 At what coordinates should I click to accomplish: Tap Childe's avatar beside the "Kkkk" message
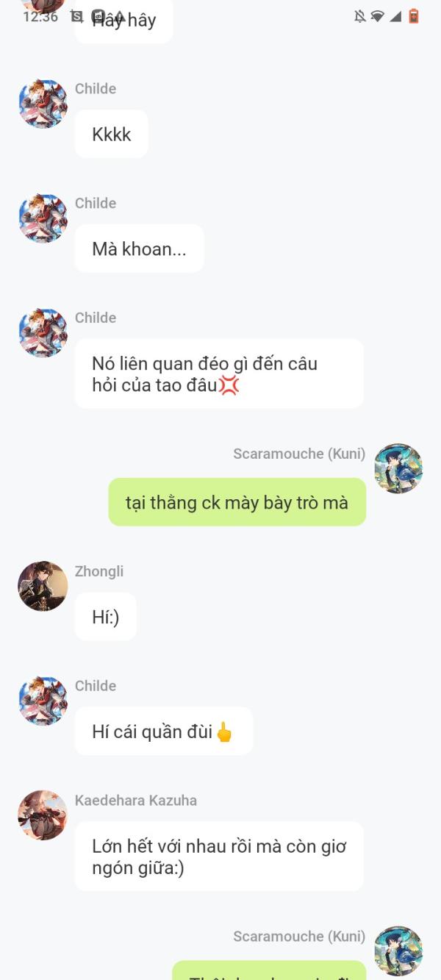(43, 104)
